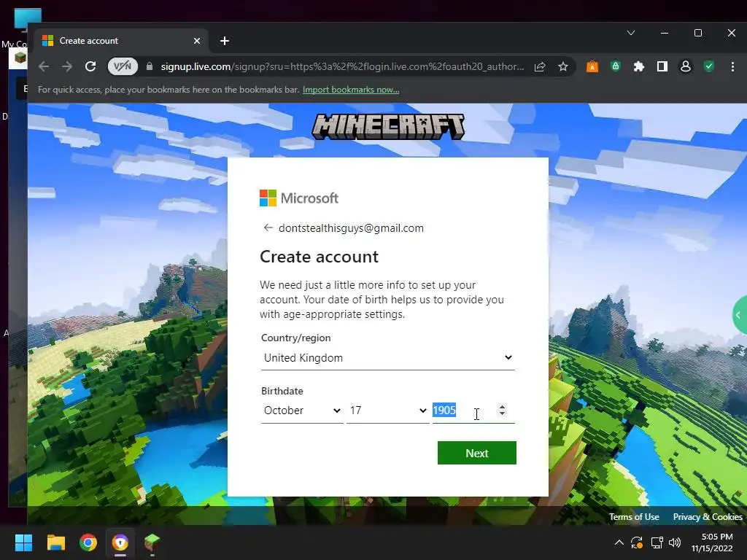Click the browser forward arrow
The height and width of the screenshot is (560, 747).
67,66
